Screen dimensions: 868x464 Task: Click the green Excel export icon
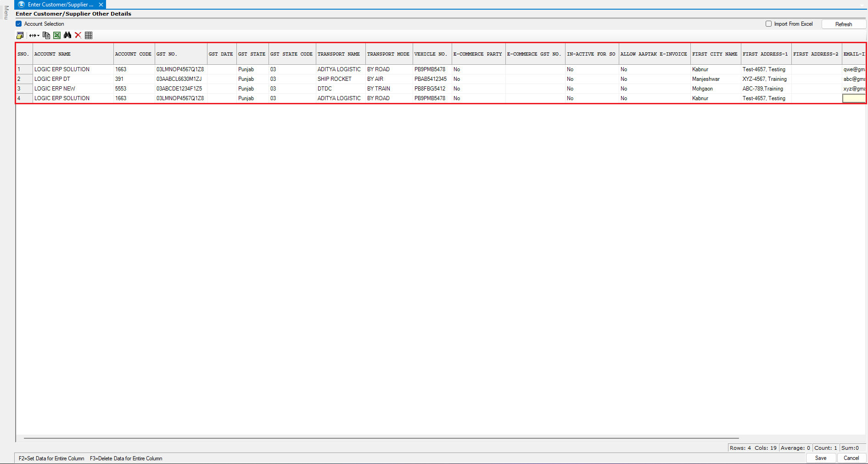57,35
